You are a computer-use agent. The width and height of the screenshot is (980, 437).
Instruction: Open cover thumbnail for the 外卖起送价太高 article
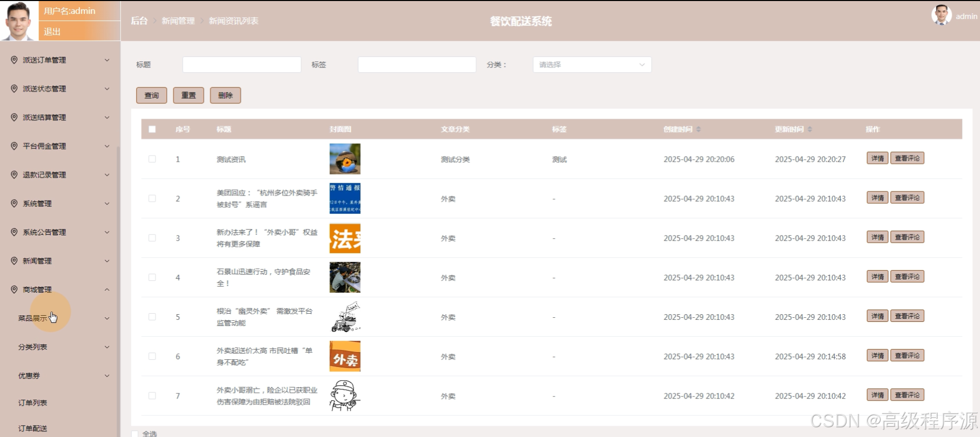click(x=345, y=356)
